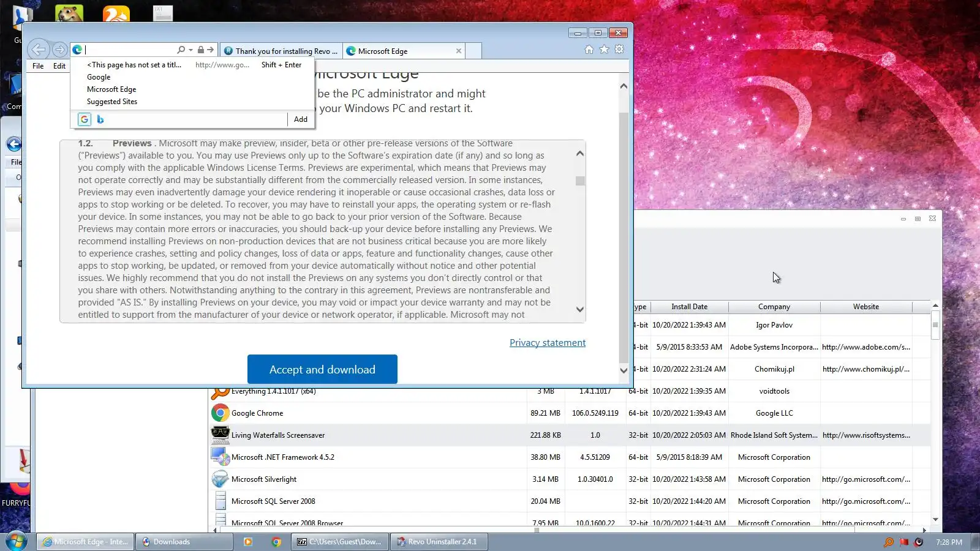This screenshot has height=551, width=980.
Task: Click the Microsoft SQL Server 2008 row icon
Action: click(220, 501)
